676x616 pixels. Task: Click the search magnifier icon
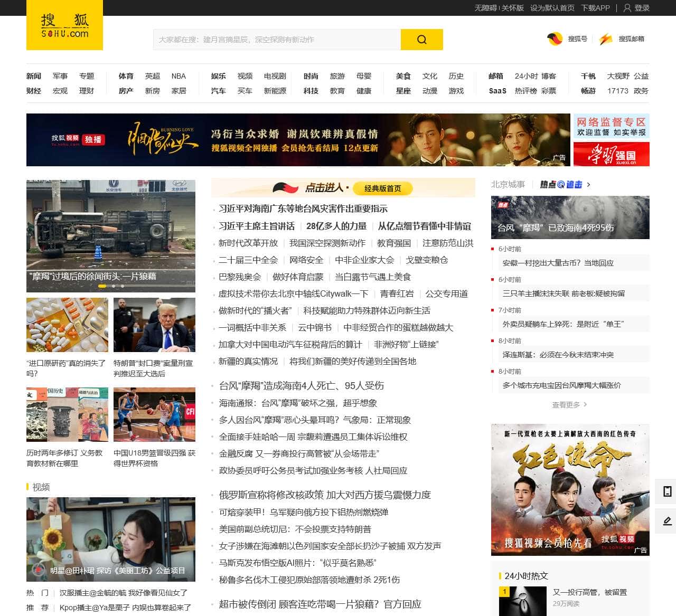point(421,40)
